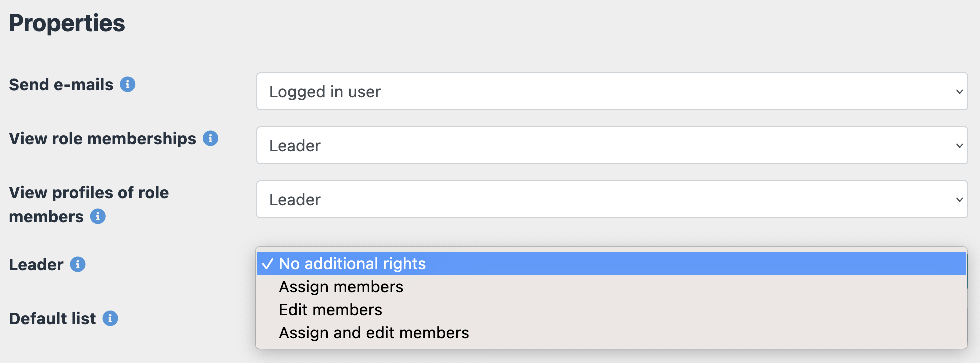Click the chevron on View profiles select box

click(x=959, y=200)
